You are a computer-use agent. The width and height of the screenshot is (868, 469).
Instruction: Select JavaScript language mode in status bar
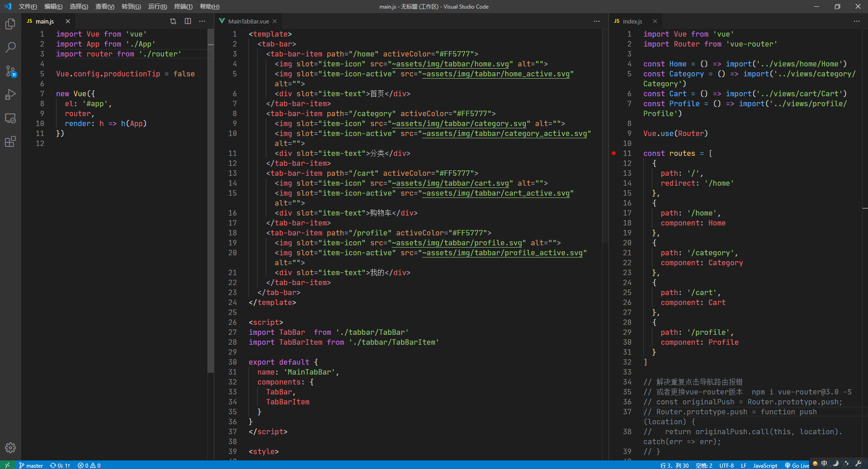765,465
